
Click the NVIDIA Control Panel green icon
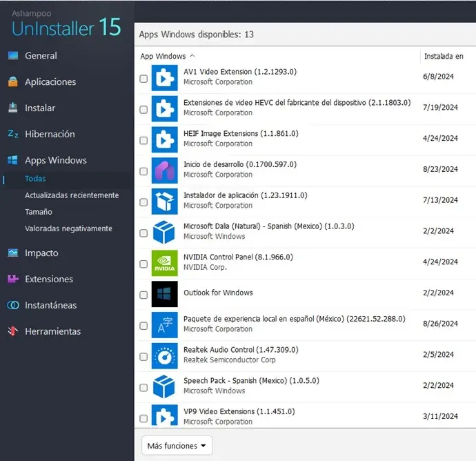pos(165,264)
